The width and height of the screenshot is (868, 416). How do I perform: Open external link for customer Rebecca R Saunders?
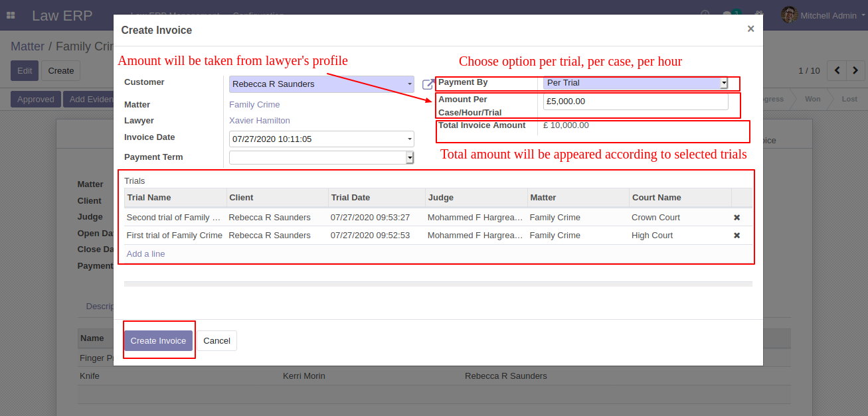pyautogui.click(x=428, y=84)
